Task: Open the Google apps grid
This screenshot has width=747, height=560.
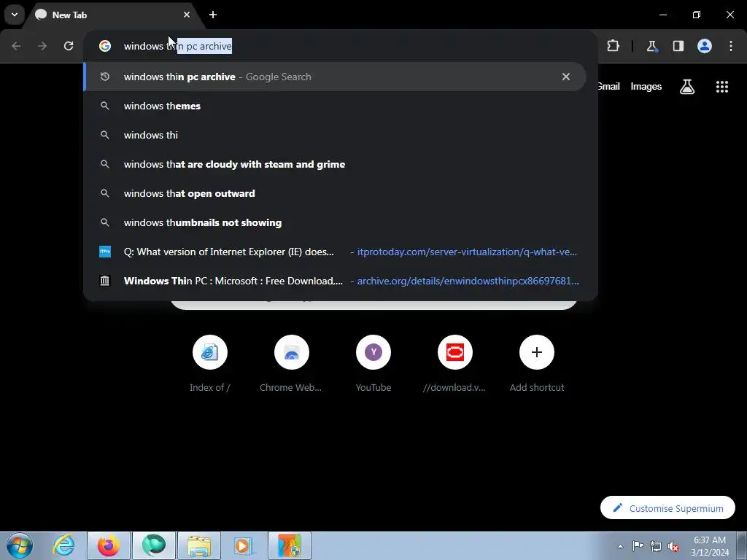Action: pos(722,86)
